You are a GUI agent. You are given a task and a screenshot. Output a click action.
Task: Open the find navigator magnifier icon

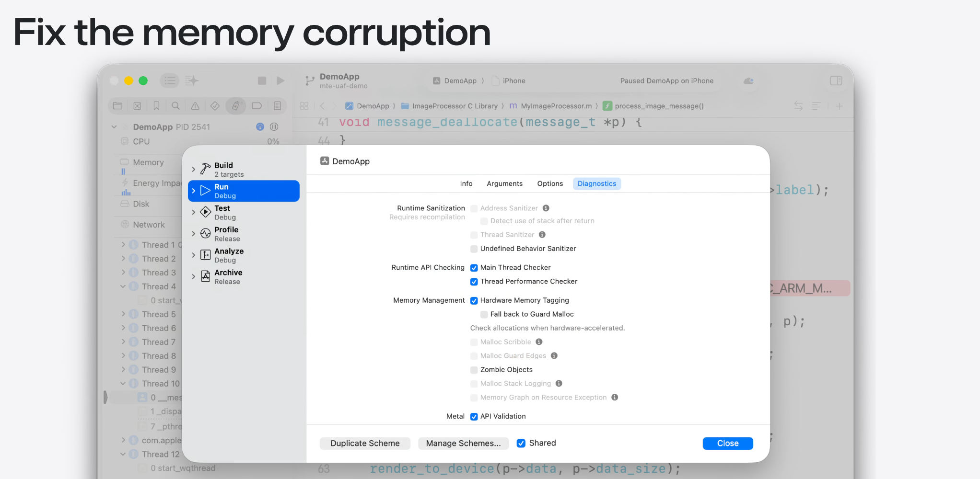click(176, 106)
